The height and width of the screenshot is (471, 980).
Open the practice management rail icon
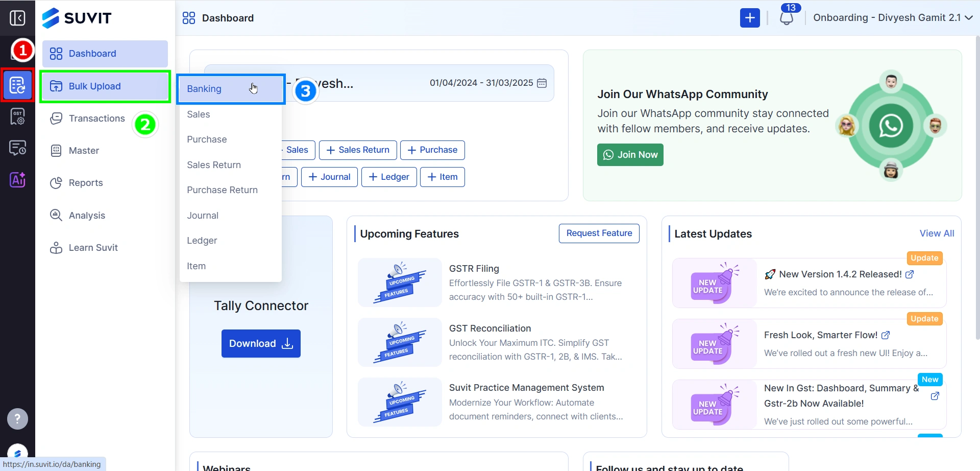click(x=17, y=148)
